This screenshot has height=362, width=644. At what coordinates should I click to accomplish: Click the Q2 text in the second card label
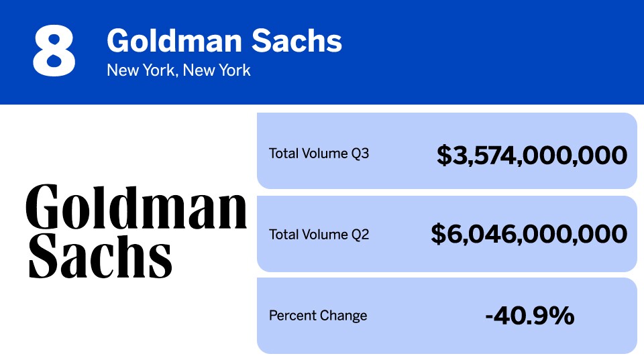[x=361, y=235]
